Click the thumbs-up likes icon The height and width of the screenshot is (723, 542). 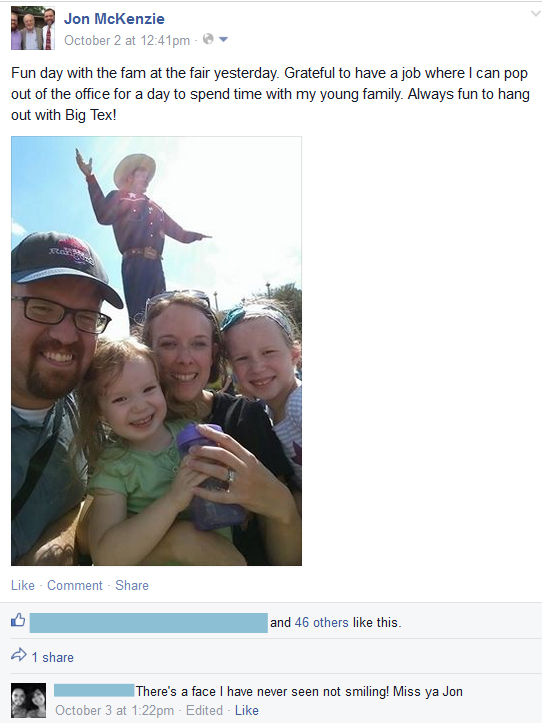(18, 621)
